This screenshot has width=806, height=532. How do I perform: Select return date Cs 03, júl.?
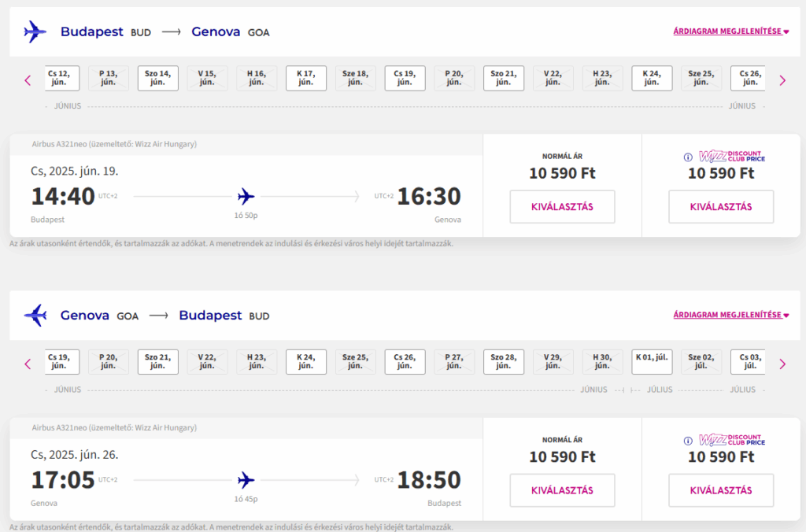click(x=748, y=362)
